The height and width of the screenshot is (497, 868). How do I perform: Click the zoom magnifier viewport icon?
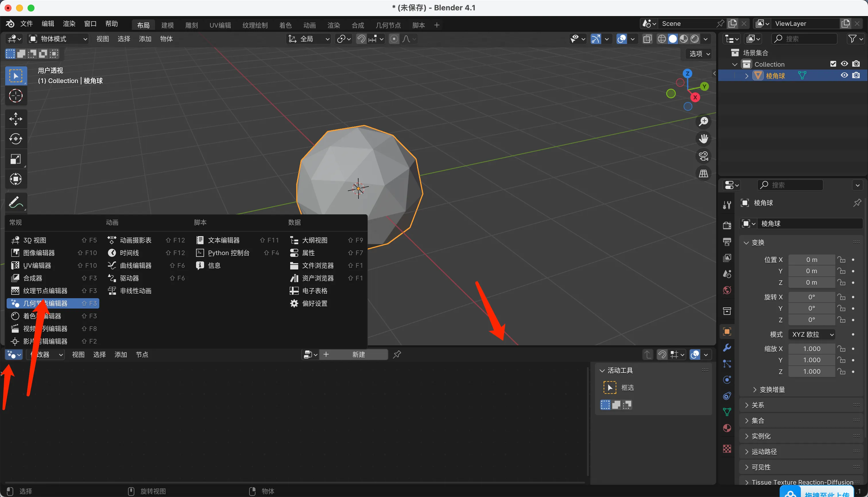pyautogui.click(x=703, y=122)
